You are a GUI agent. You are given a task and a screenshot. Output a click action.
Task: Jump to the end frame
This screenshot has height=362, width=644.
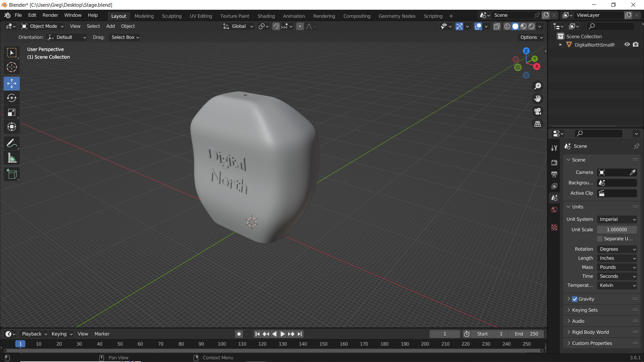pyautogui.click(x=300, y=334)
